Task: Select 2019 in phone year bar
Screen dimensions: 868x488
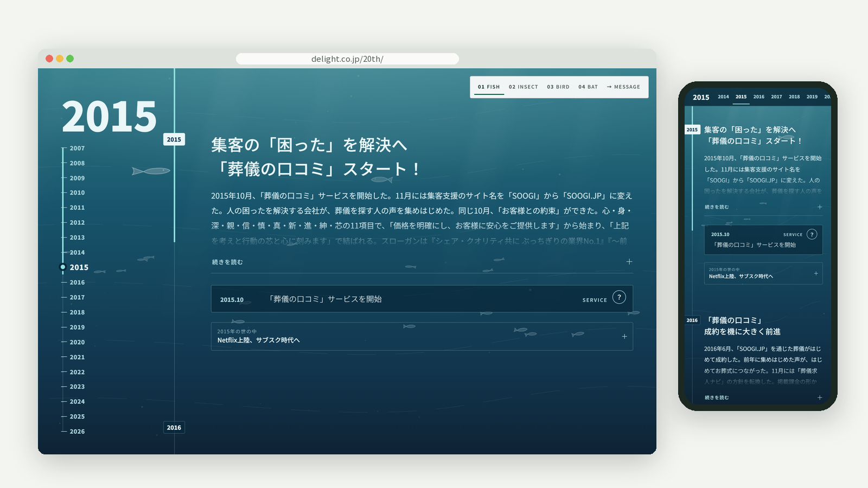Action: pos(812,97)
